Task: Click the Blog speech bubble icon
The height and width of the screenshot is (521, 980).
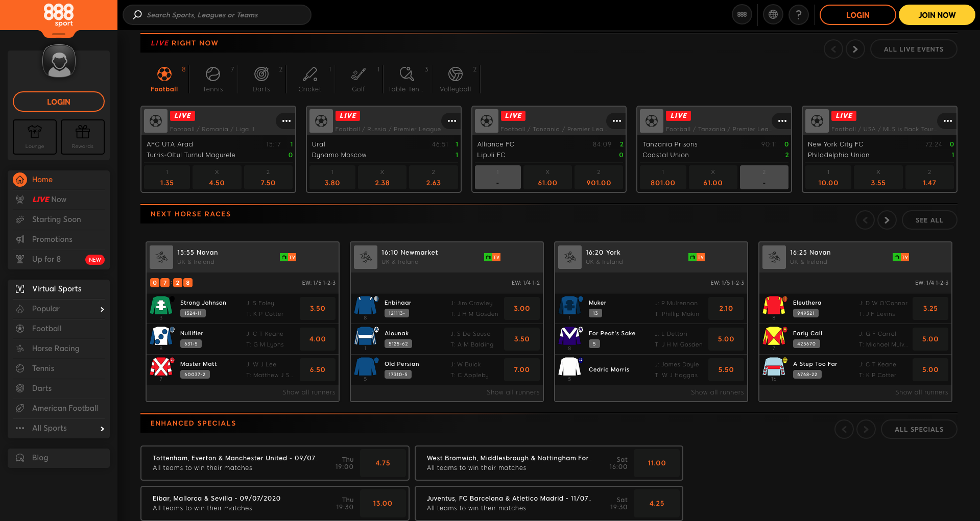Action: click(20, 458)
